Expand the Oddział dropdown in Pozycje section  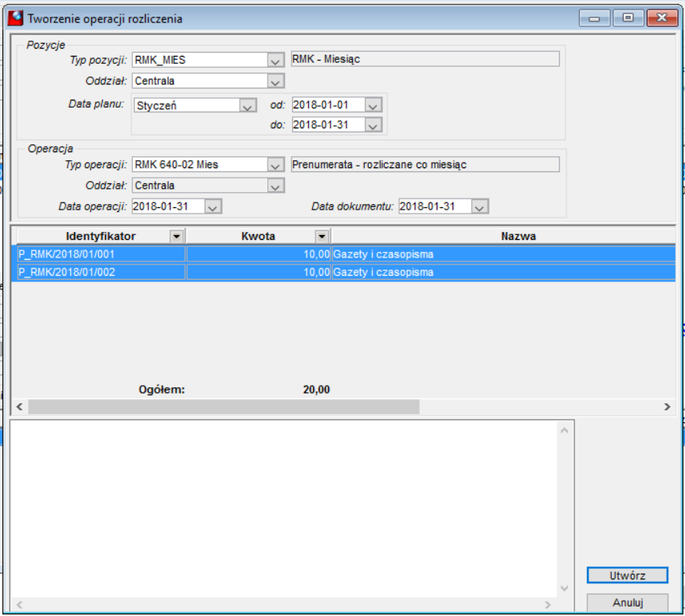coord(276,81)
